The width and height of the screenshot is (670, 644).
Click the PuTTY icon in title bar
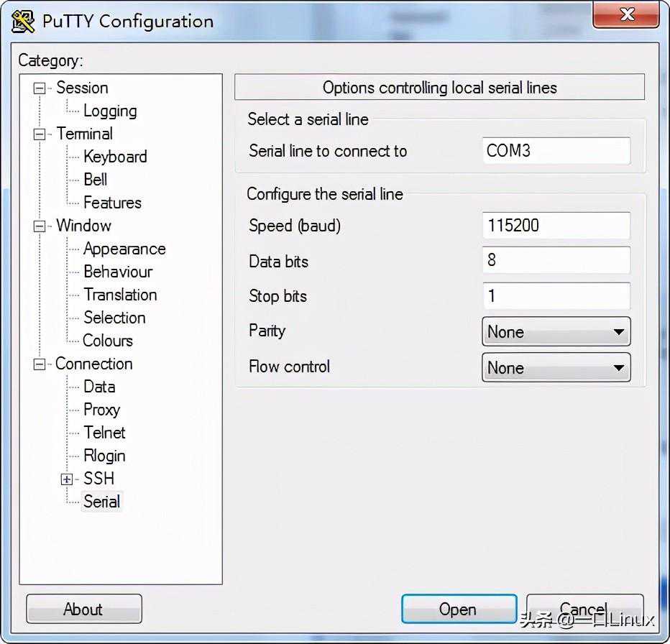(x=23, y=21)
